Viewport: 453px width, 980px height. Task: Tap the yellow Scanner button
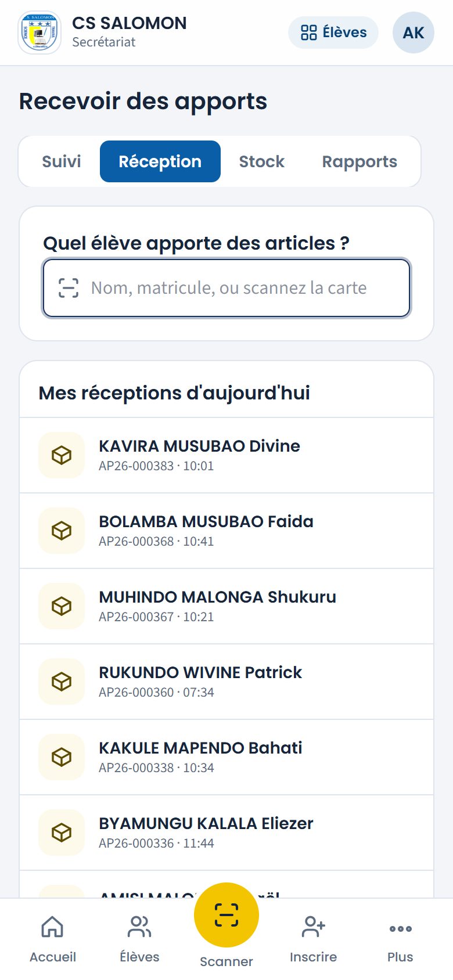227,915
